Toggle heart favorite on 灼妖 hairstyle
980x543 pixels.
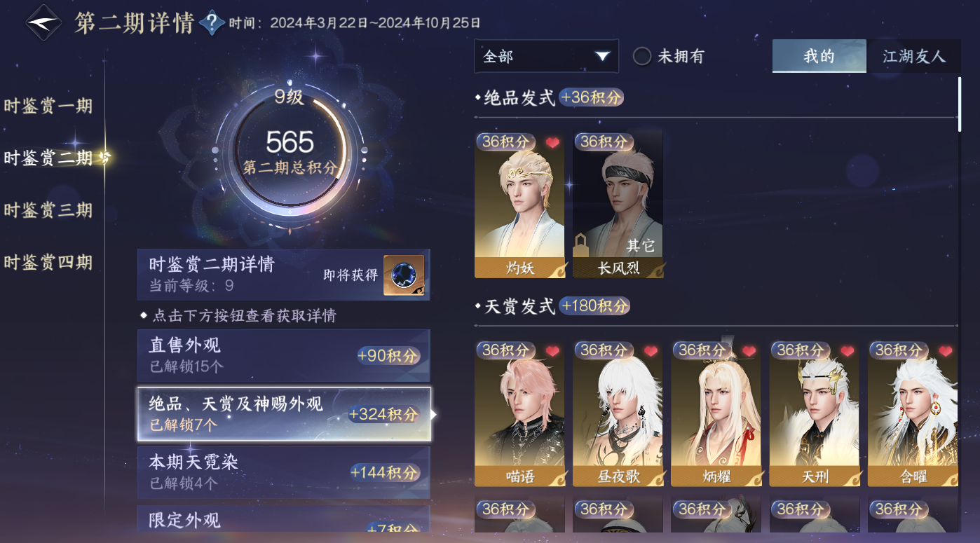[552, 143]
